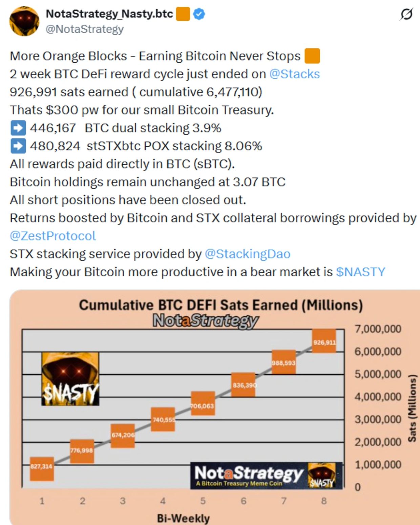This screenshot has height=525, width=420.
Task: Open the @ZestProtocol mention link
Action: pos(53,236)
